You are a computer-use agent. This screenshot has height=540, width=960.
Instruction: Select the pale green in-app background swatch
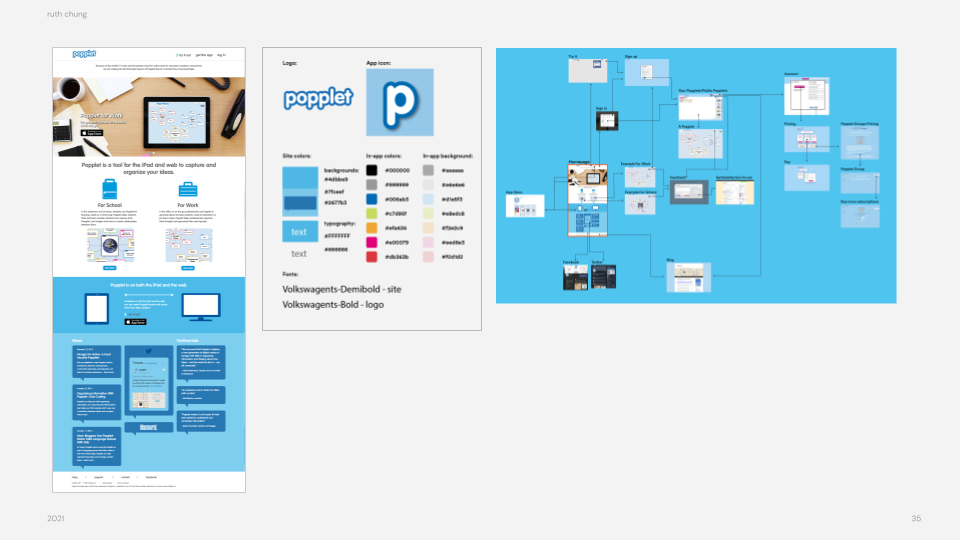429,213
